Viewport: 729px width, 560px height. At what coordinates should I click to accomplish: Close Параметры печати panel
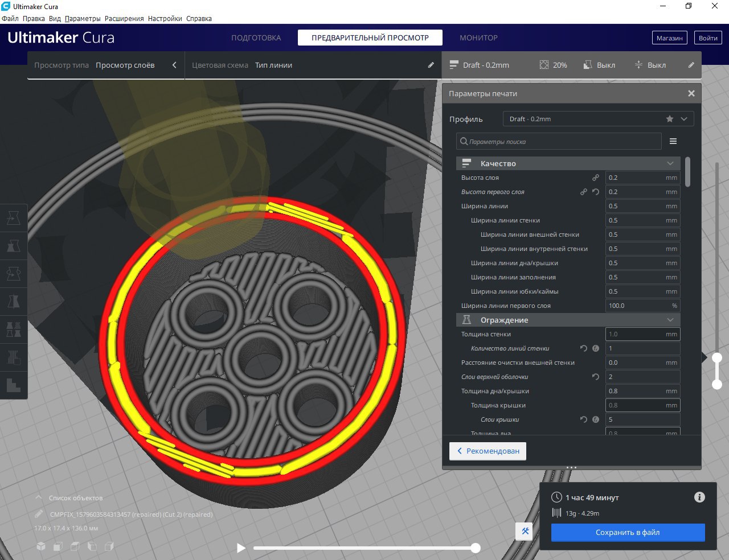click(691, 93)
